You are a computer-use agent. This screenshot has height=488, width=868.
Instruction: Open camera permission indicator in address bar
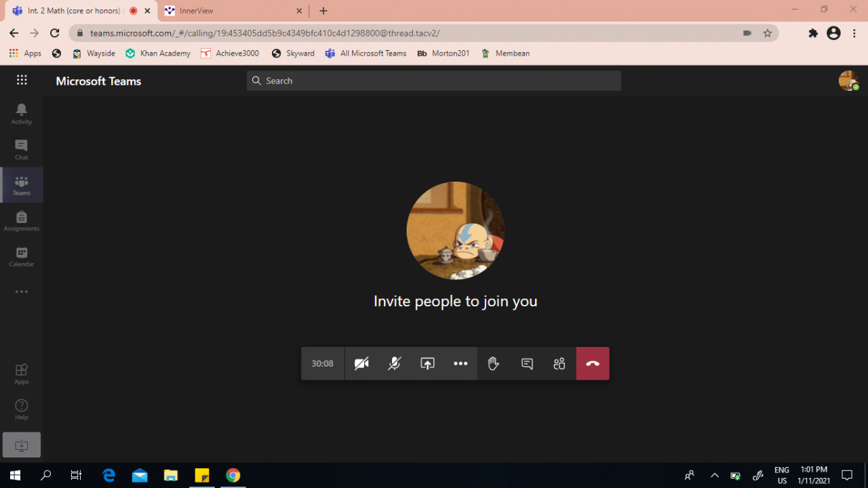pyautogui.click(x=747, y=33)
